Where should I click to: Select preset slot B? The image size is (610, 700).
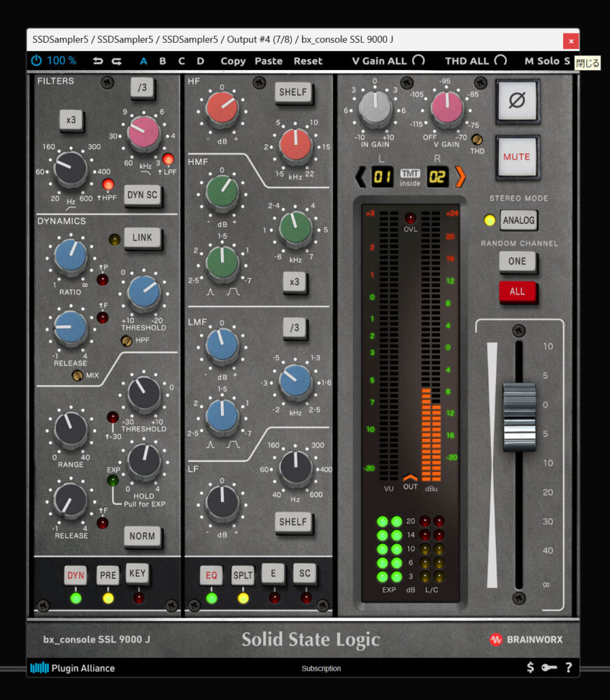coord(162,61)
